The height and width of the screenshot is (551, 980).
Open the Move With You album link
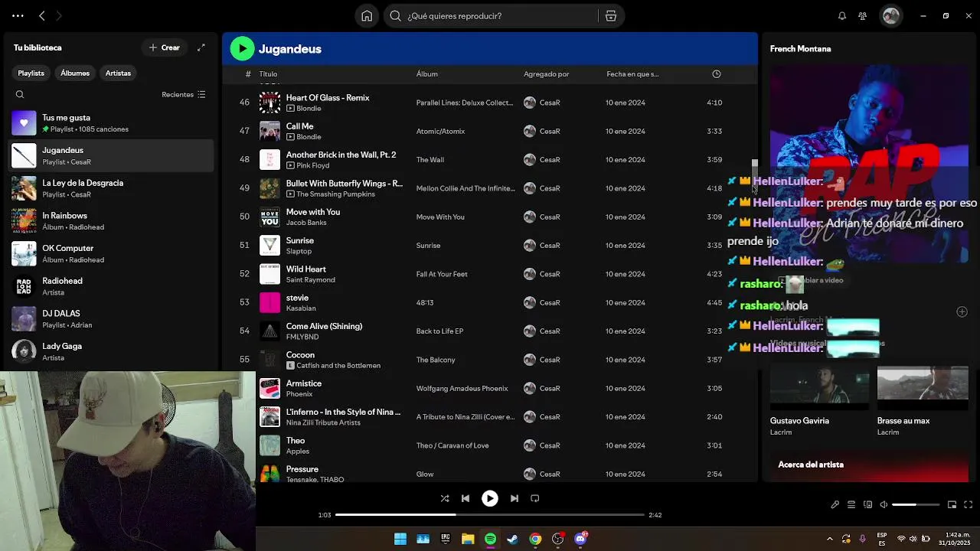tap(440, 217)
